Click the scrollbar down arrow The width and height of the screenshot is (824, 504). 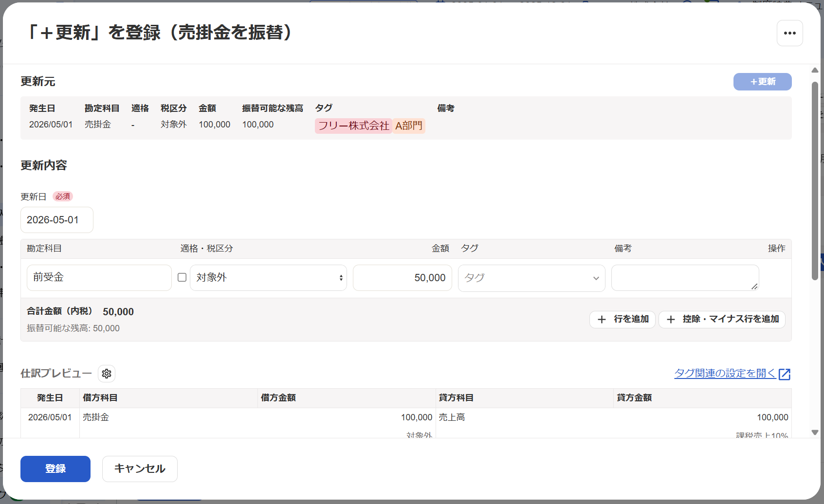point(815,432)
